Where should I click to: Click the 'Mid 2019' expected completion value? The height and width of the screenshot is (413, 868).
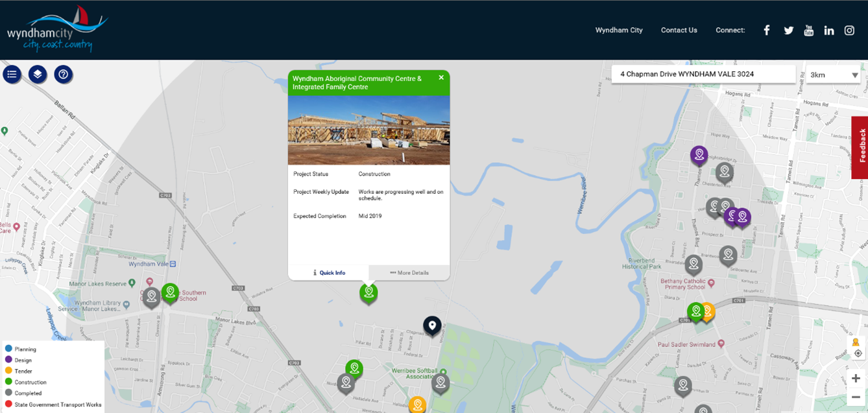(370, 216)
